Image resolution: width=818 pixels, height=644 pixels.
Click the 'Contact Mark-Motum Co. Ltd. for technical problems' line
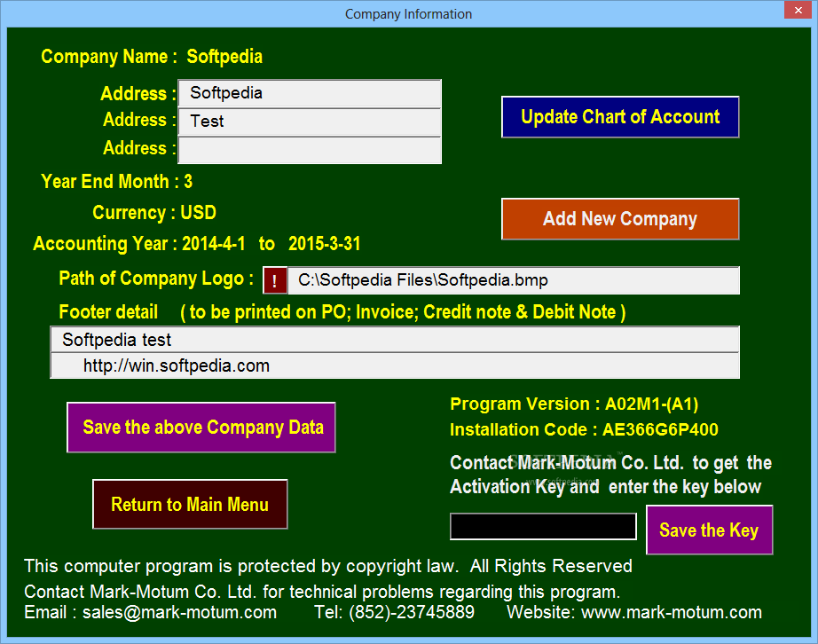coord(322,592)
